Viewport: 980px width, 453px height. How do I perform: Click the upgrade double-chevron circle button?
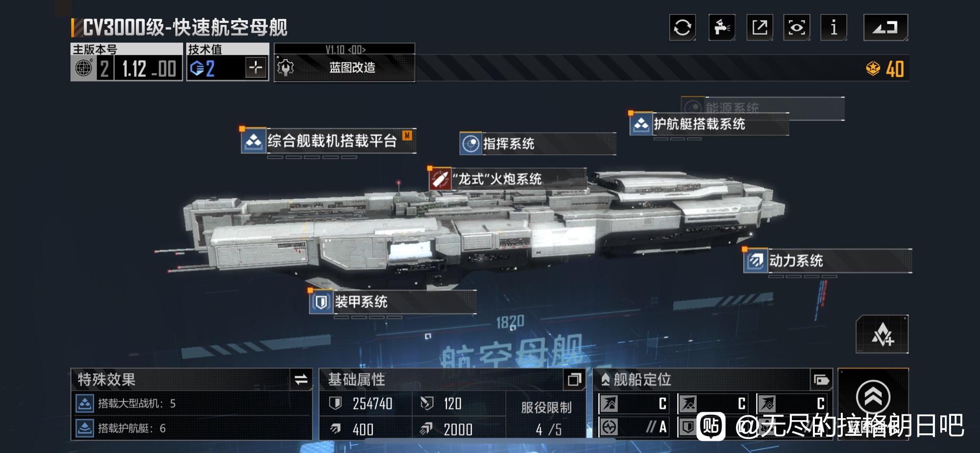(873, 397)
